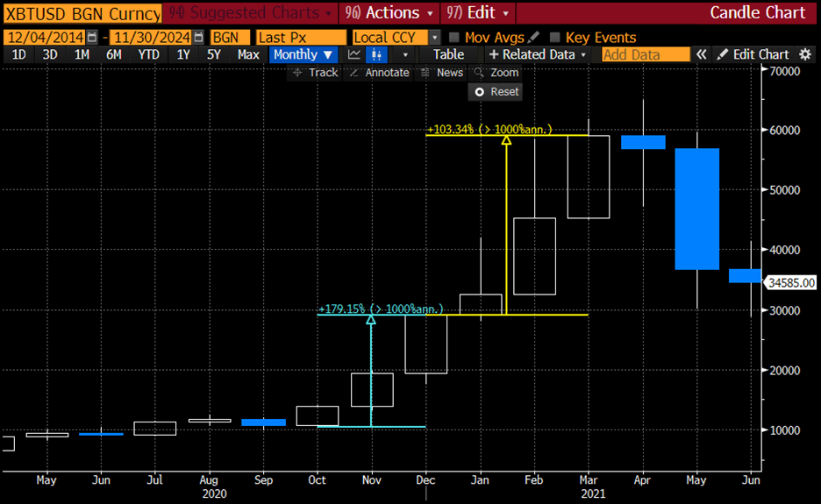Select the 1Y time range
The width and height of the screenshot is (821, 504).
[x=182, y=54]
